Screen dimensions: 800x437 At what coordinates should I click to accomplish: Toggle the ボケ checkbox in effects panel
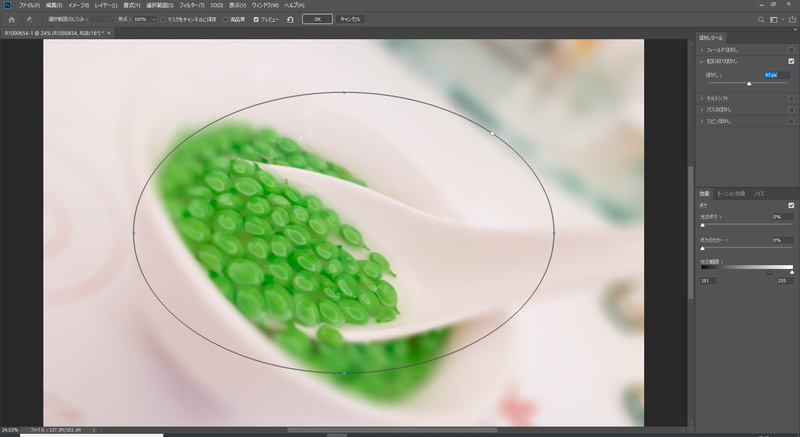tap(791, 205)
